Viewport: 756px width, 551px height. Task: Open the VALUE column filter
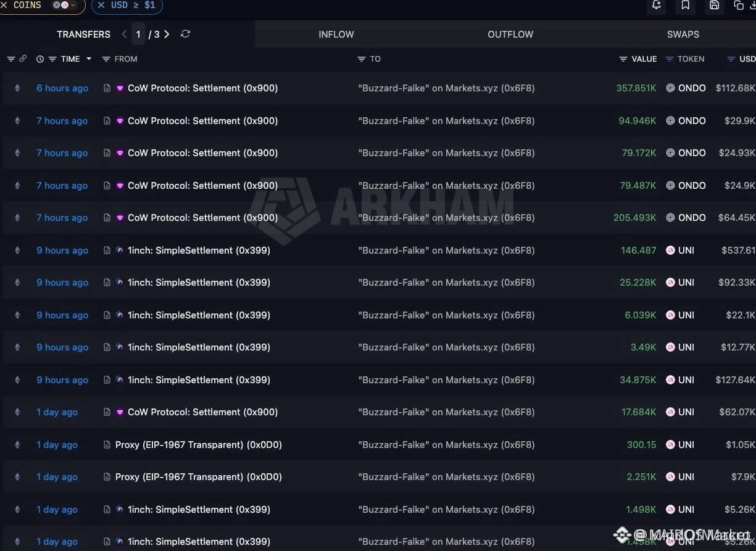623,59
